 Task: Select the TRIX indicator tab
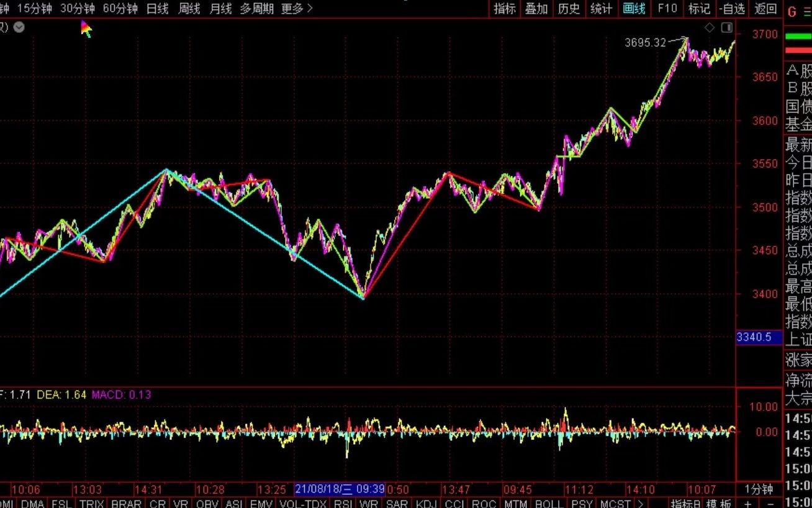pos(91,504)
